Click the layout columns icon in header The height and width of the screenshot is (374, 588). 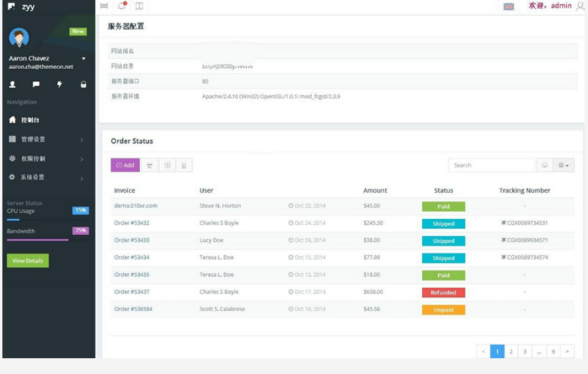139,6
